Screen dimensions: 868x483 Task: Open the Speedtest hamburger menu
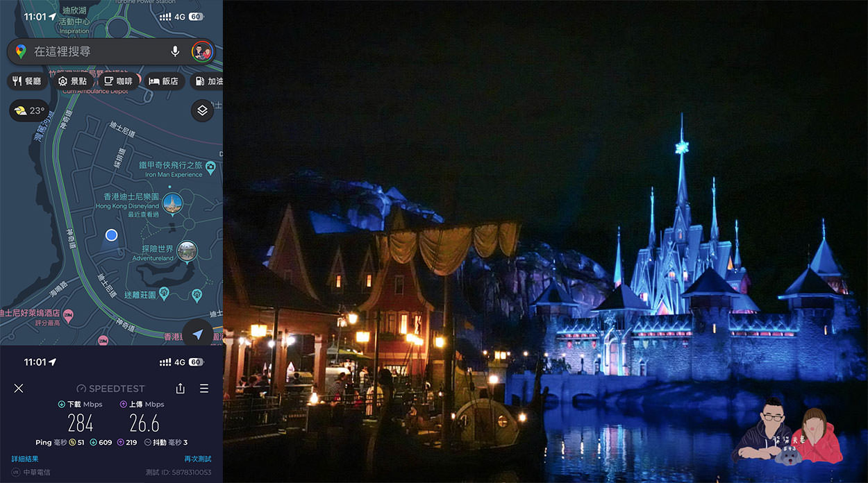[204, 389]
